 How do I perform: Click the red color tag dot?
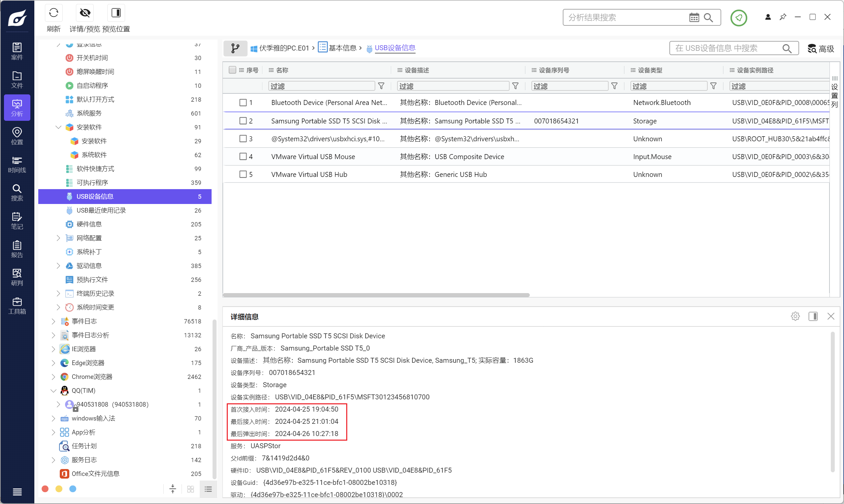pos(45,489)
